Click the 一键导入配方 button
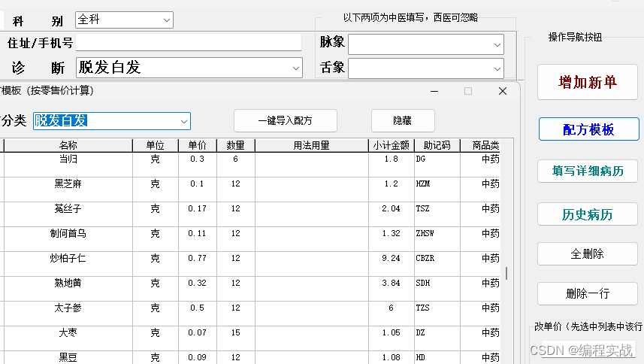Viewport: 644px width, 364px height. pyautogui.click(x=286, y=121)
